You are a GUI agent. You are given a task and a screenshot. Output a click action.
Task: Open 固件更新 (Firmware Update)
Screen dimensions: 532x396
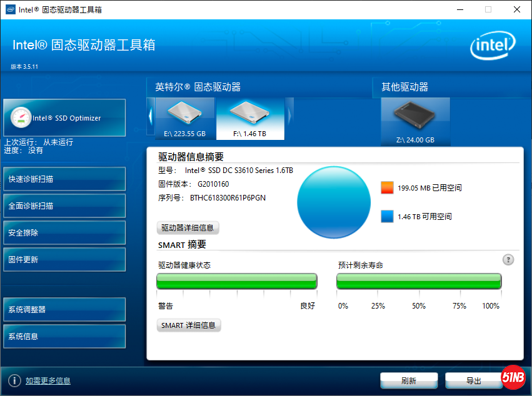64,259
